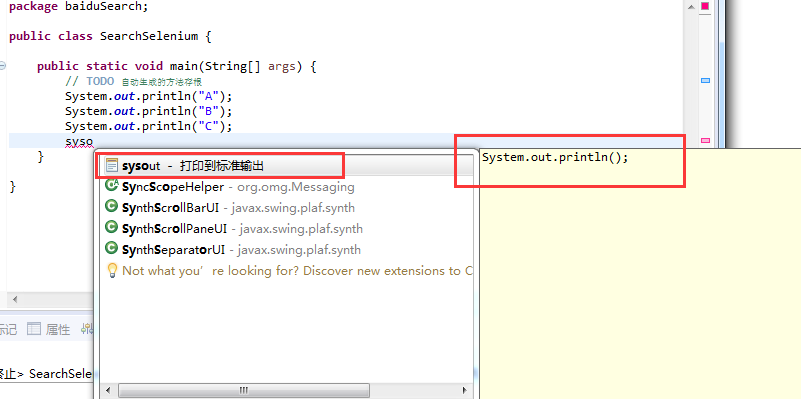Click the println("B") code line
Viewport: 801px width, 399px height.
[149, 111]
